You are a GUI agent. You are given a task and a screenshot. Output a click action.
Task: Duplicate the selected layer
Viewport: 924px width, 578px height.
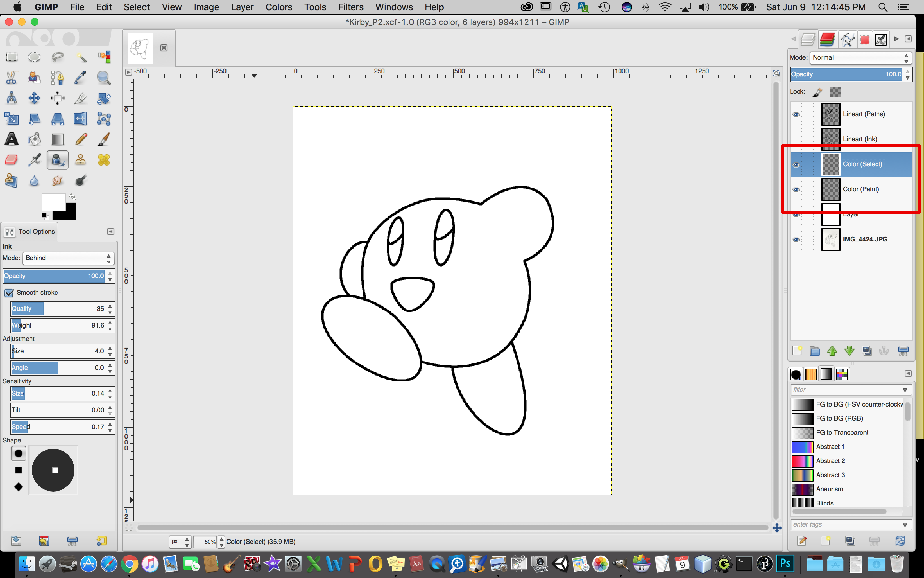tap(867, 351)
